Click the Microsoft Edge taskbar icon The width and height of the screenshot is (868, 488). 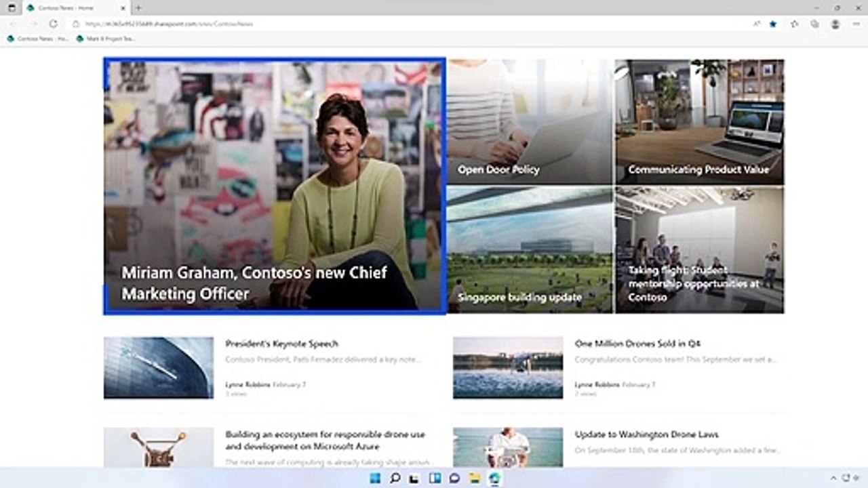click(x=495, y=479)
